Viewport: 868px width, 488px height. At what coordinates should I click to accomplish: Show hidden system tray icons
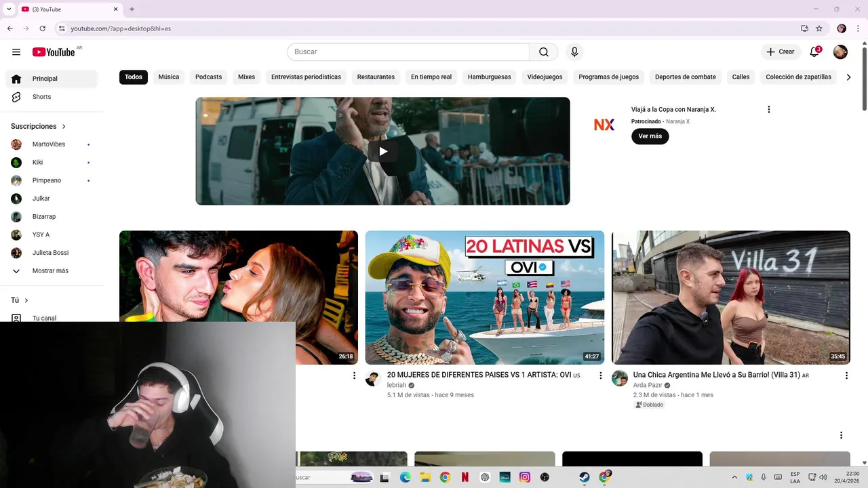click(734, 477)
